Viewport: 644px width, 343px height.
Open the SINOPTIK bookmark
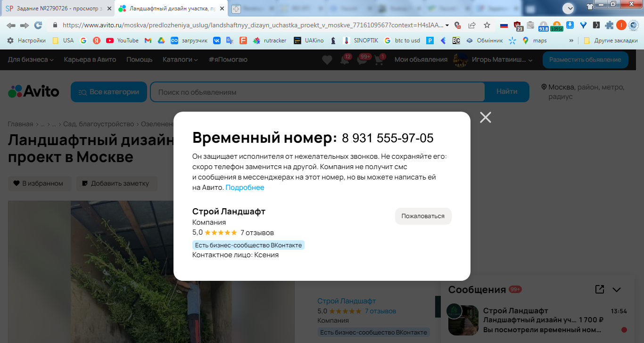(x=361, y=41)
